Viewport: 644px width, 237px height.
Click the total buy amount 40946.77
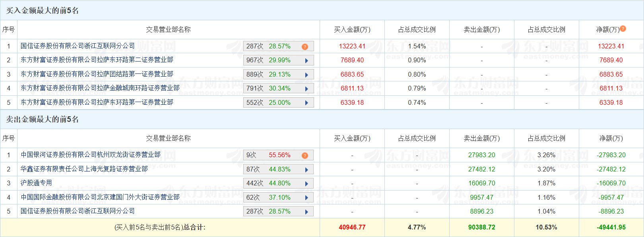pyautogui.click(x=352, y=227)
